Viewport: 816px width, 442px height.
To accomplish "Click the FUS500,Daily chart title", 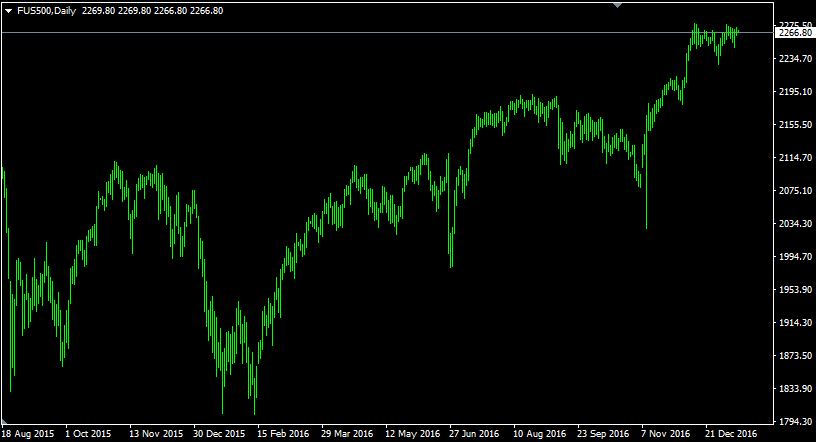I will point(46,11).
